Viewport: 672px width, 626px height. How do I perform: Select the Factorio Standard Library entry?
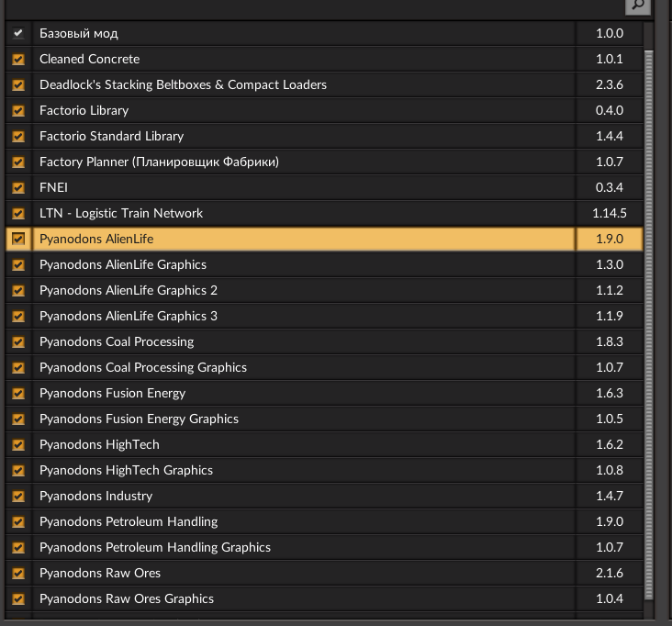[x=111, y=136]
